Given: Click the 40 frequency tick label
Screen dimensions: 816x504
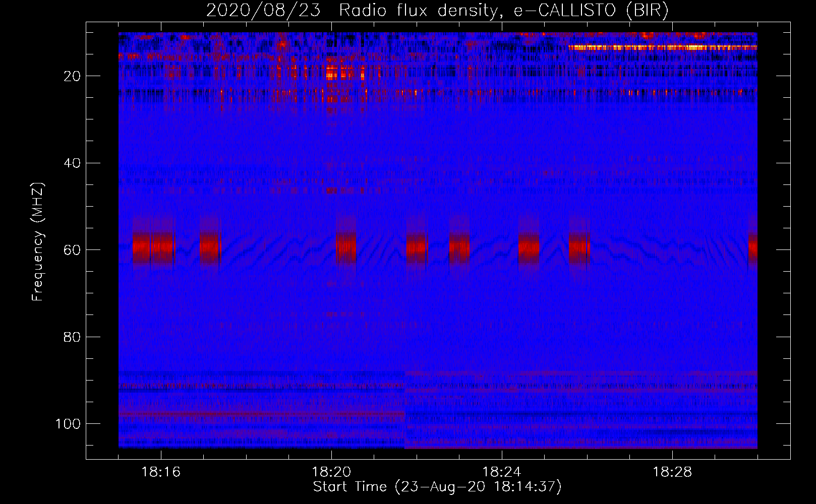Looking at the screenshot, I should pyautogui.click(x=72, y=163).
